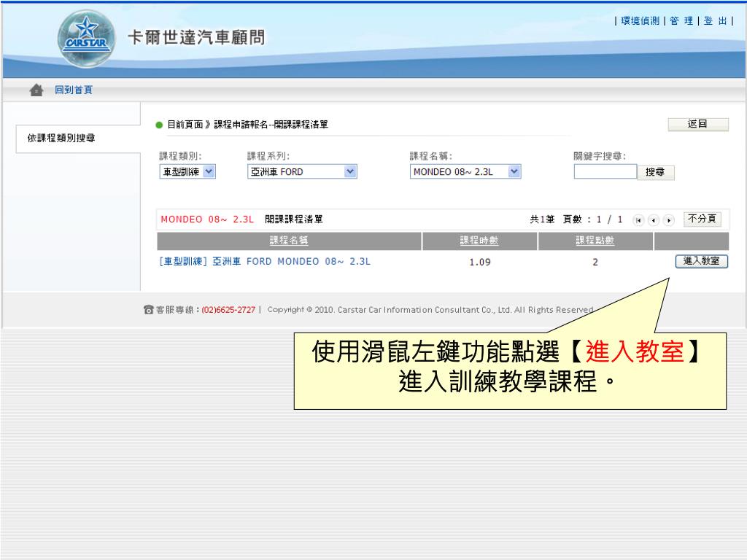Click the 卡爾世達汽車顧問 site title
This screenshot has width=747, height=560.
coord(196,37)
